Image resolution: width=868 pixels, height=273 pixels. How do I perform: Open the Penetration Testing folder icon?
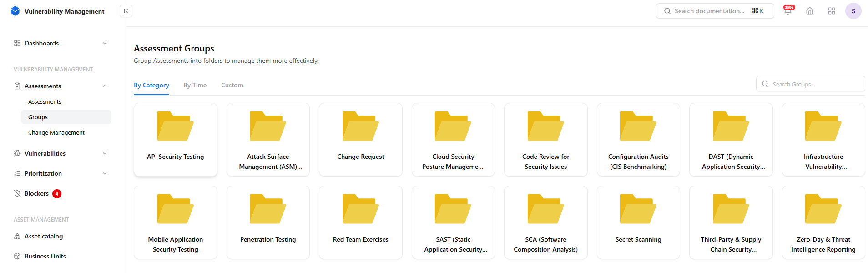click(x=268, y=209)
